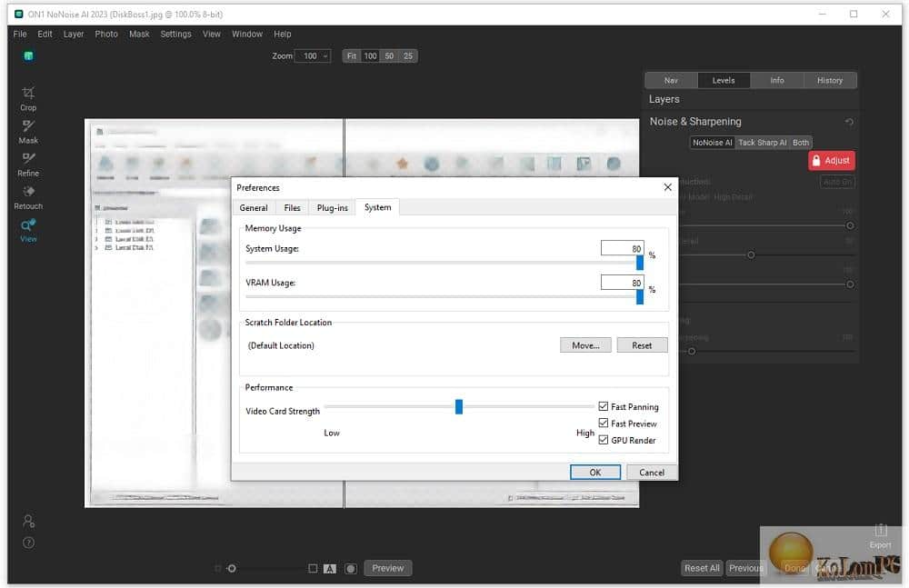This screenshot has height=588, width=909.
Task: Click the red Adjust button
Action: tap(832, 161)
